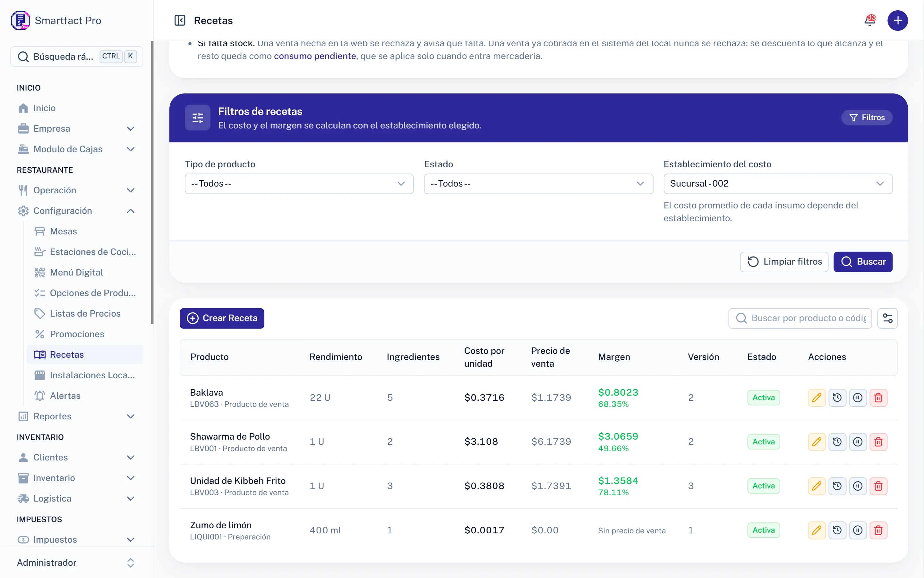Open history for Zumo de limón
The width and height of the screenshot is (924, 578).
(x=837, y=530)
